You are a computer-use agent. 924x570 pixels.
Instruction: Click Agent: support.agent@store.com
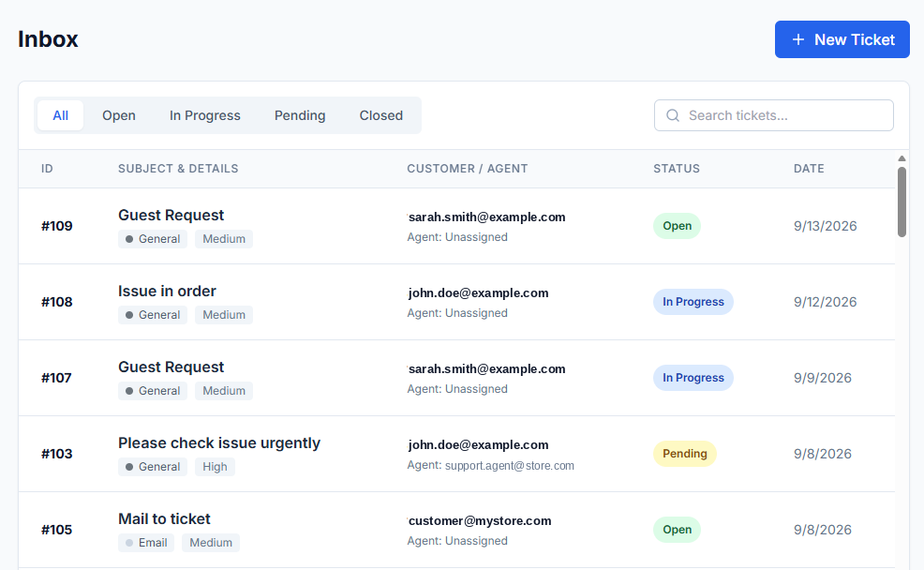point(490,466)
